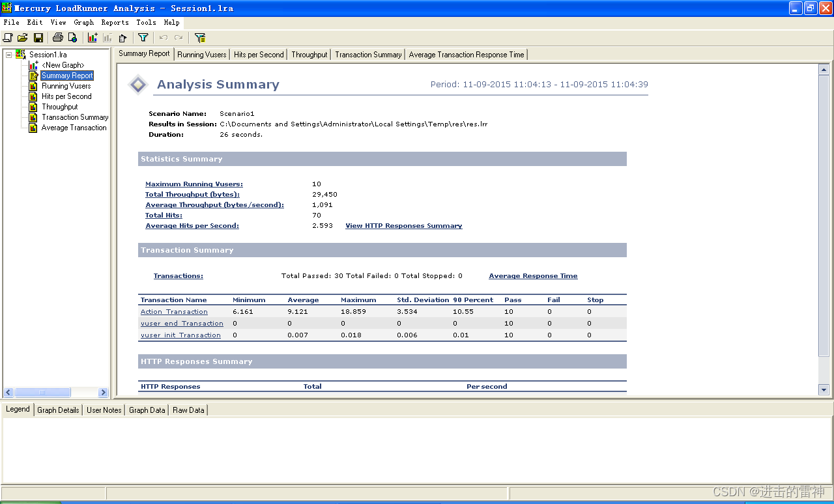Click the Running Vusers graph icon in tree
The image size is (834, 504).
click(33, 86)
